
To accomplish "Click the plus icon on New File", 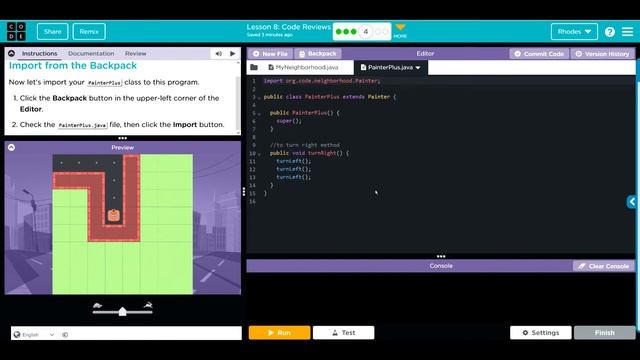I will click(x=256, y=53).
